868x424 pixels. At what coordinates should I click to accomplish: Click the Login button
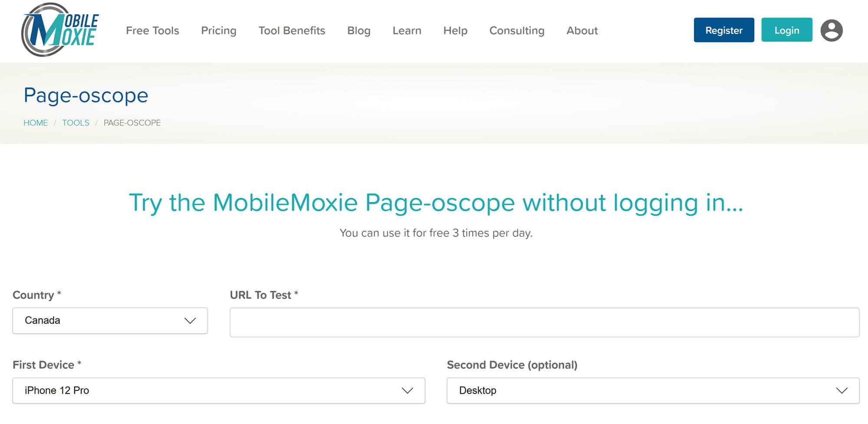coord(786,30)
